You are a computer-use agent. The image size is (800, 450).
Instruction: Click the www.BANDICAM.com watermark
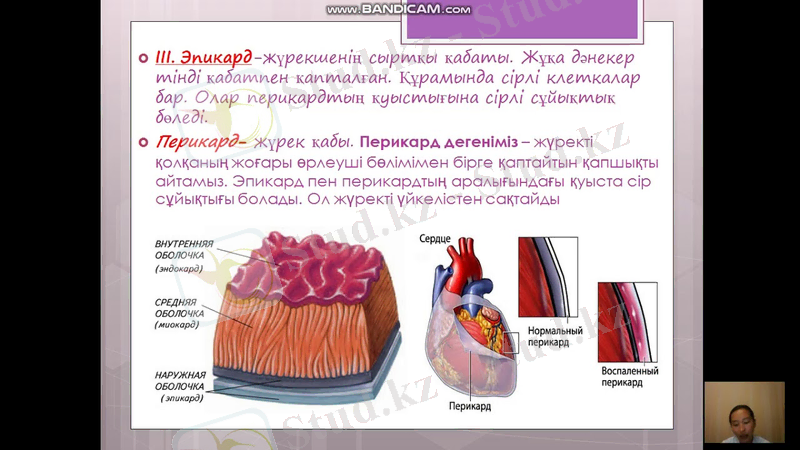point(398,9)
